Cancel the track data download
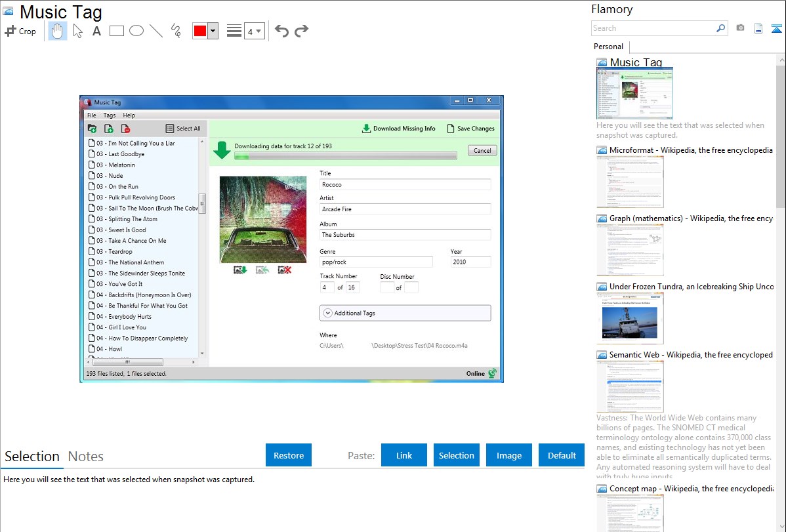The width and height of the screenshot is (786, 532). pyautogui.click(x=482, y=150)
